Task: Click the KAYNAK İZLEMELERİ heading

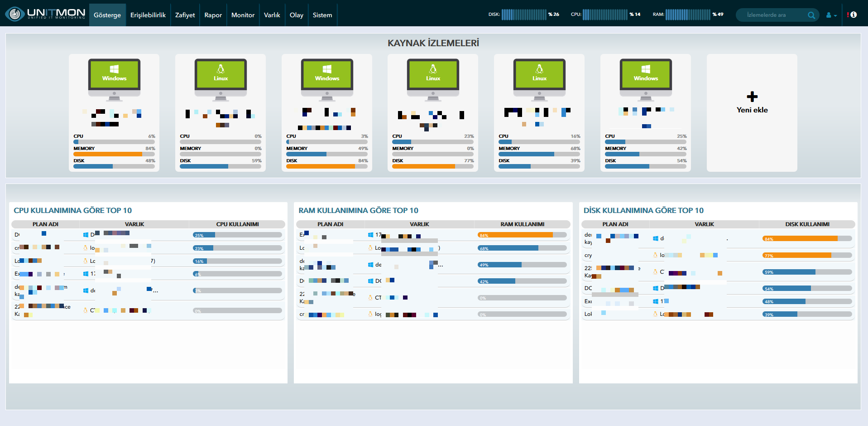Action: tap(433, 43)
